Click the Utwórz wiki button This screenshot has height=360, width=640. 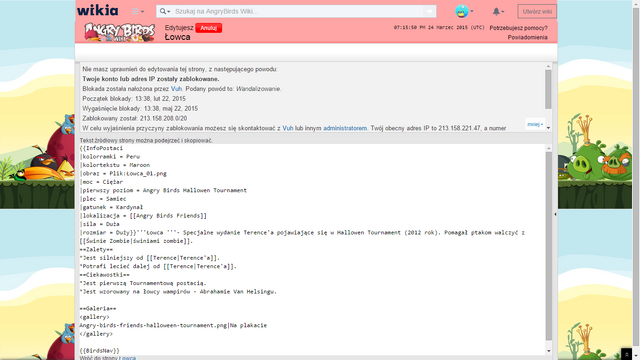point(537,11)
